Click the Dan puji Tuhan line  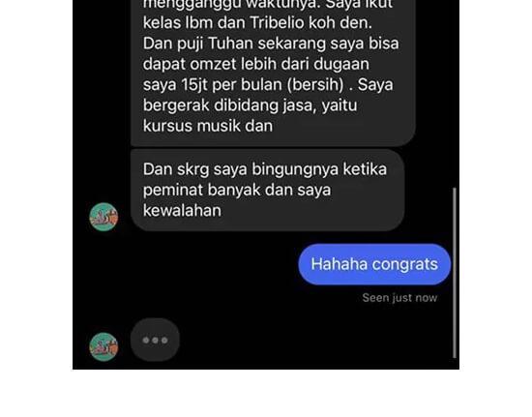tap(271, 44)
